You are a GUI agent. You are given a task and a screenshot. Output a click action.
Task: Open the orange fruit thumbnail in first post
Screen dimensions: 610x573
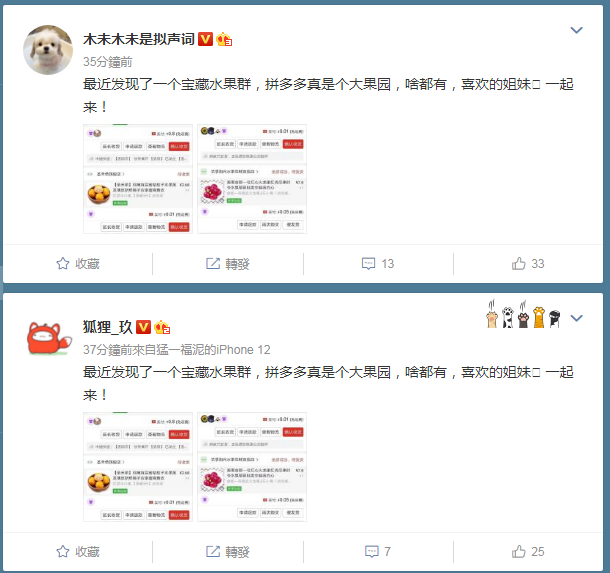138,179
